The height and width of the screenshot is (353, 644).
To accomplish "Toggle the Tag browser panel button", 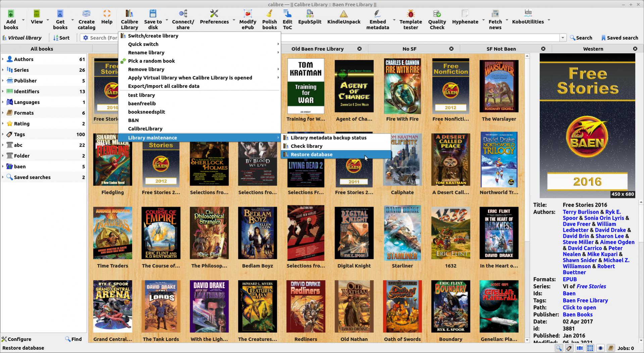I will (x=569, y=348).
